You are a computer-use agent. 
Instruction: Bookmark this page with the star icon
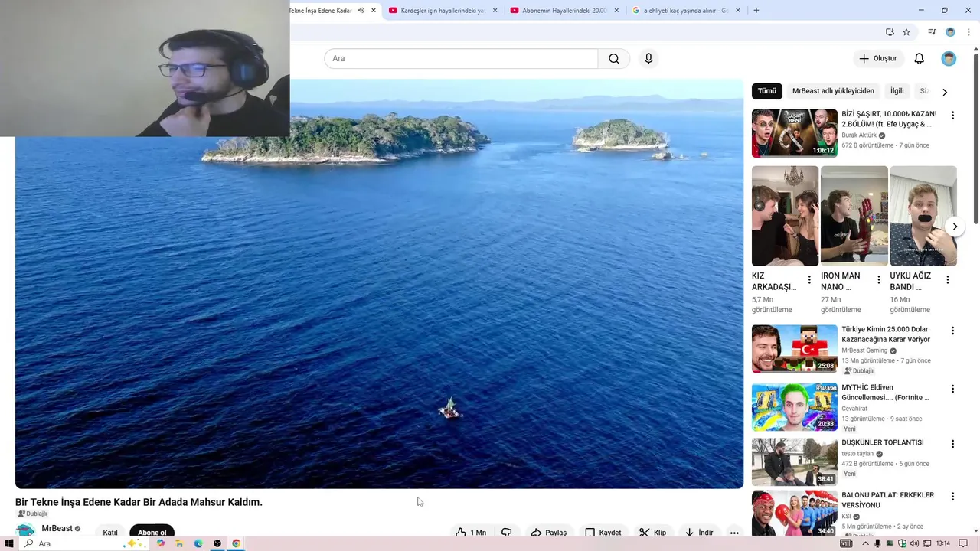(906, 32)
